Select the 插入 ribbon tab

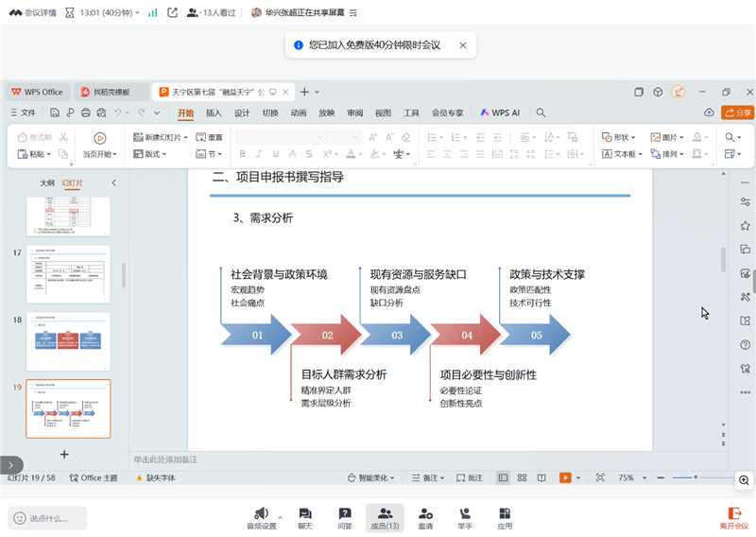(x=214, y=113)
